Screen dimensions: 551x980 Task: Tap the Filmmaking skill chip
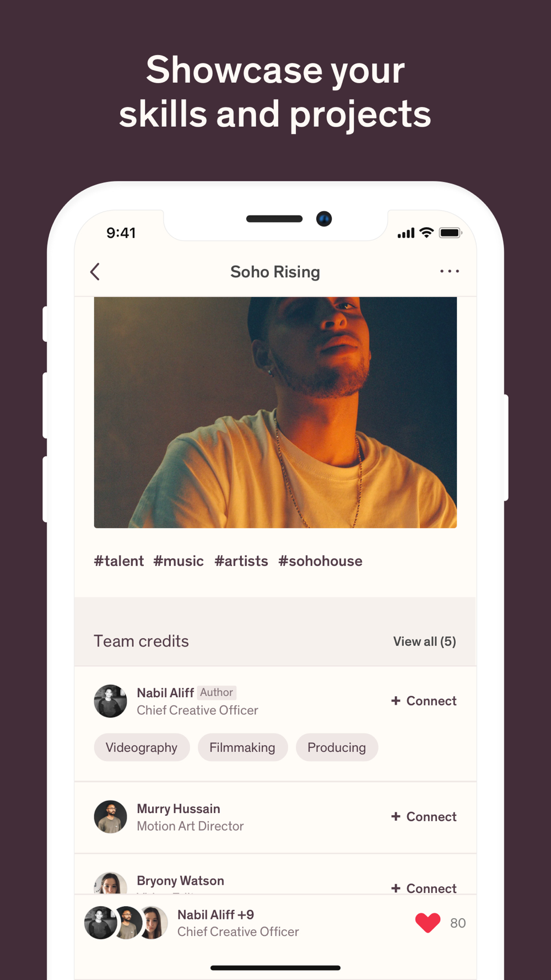coord(242,747)
